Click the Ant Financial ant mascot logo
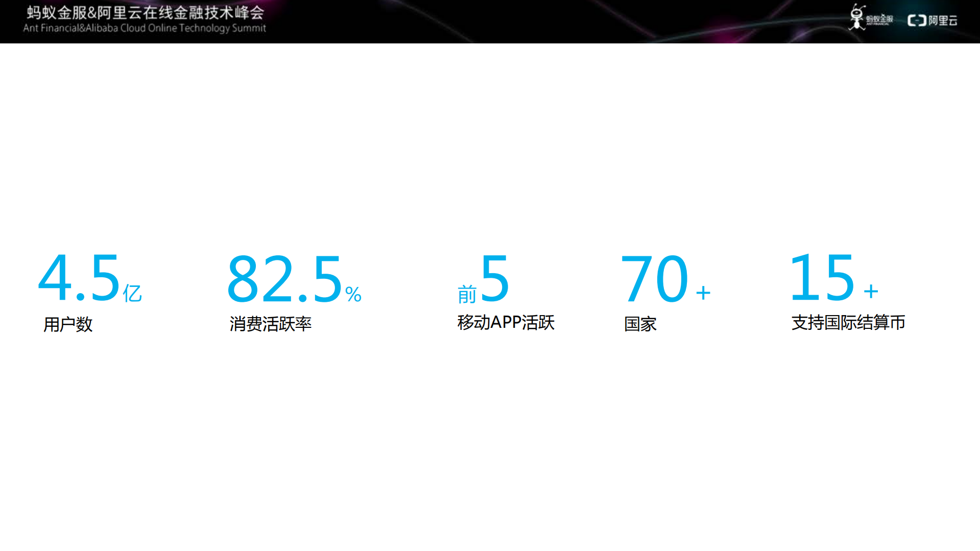 tap(856, 18)
